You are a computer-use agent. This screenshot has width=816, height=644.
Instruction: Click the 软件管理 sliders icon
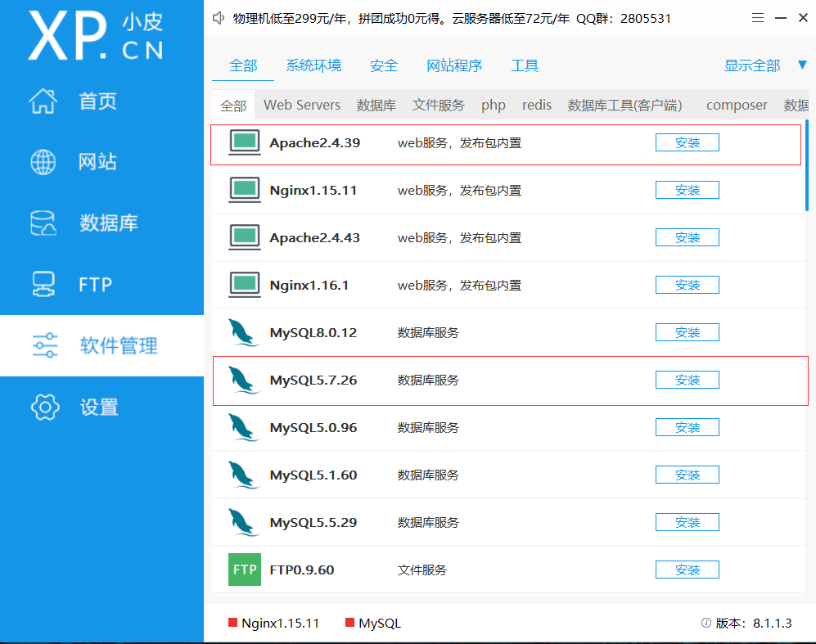click(x=45, y=345)
